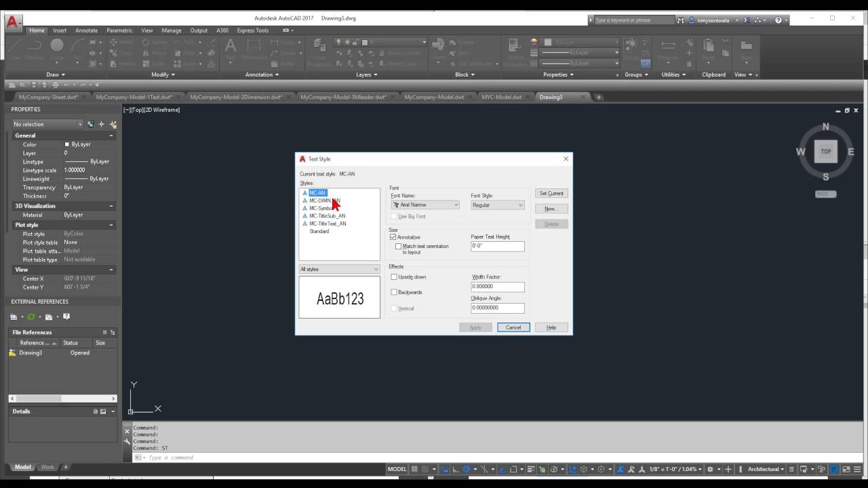Click the Autodesk Exchange X icon in title bar
Viewport: 868px width, 488px height.
(x=746, y=20)
